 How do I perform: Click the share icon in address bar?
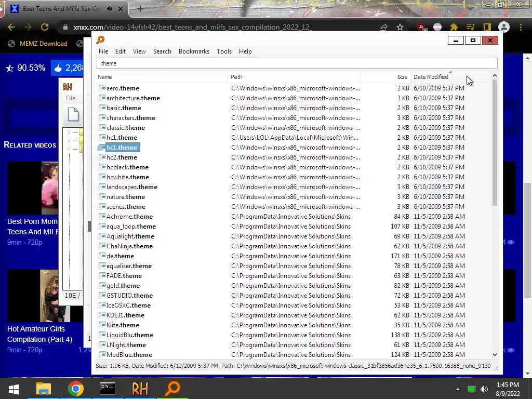pos(383,27)
